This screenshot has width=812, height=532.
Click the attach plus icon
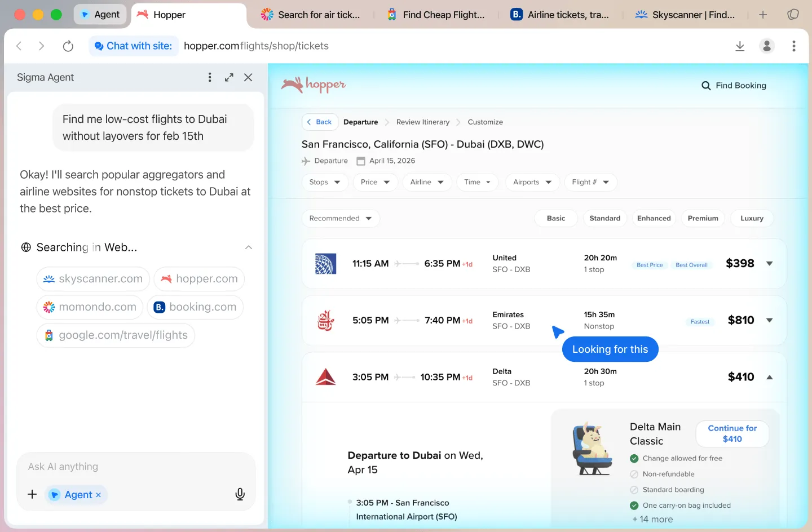click(x=32, y=494)
